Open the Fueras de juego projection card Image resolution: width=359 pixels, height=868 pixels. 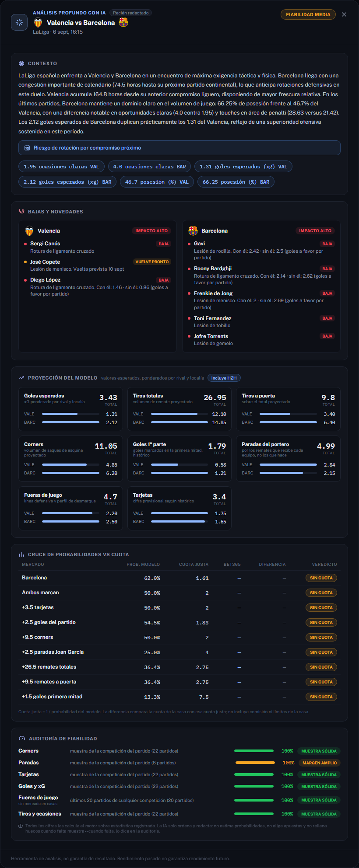point(70,509)
